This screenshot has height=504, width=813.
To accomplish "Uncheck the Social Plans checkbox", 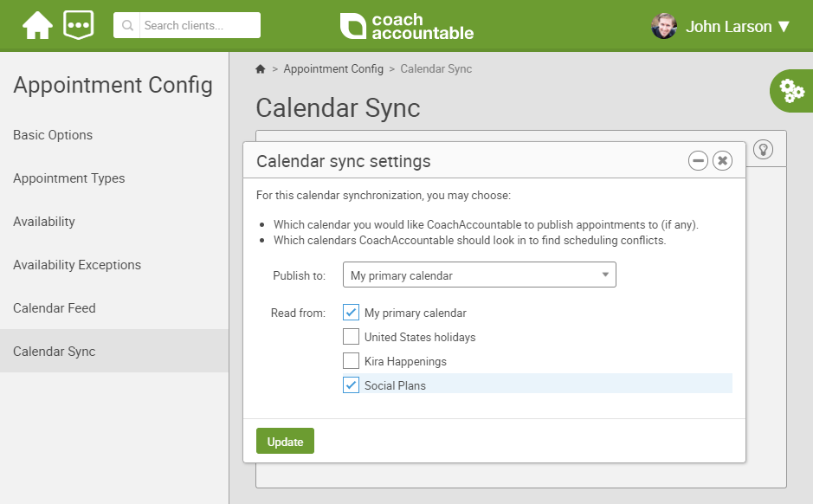I will tap(351, 384).
